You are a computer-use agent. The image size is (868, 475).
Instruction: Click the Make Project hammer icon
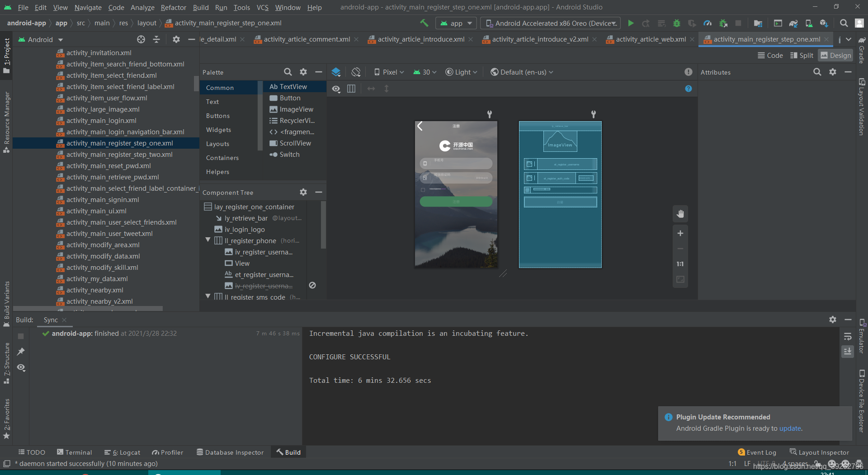click(424, 23)
